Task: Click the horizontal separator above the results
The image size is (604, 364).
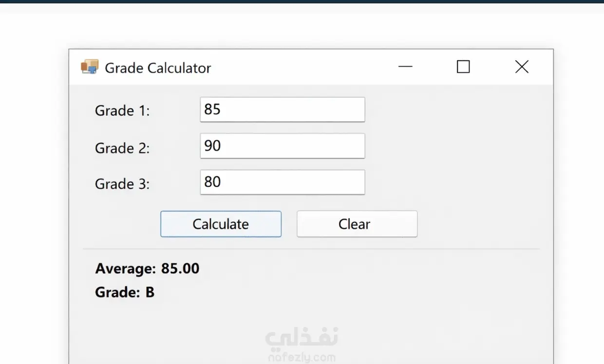Action: click(311, 249)
